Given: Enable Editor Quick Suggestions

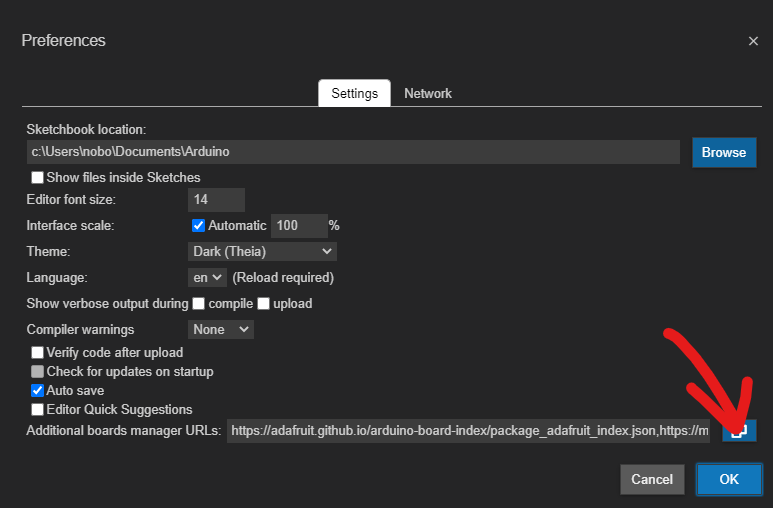Looking at the screenshot, I should pyautogui.click(x=38, y=410).
